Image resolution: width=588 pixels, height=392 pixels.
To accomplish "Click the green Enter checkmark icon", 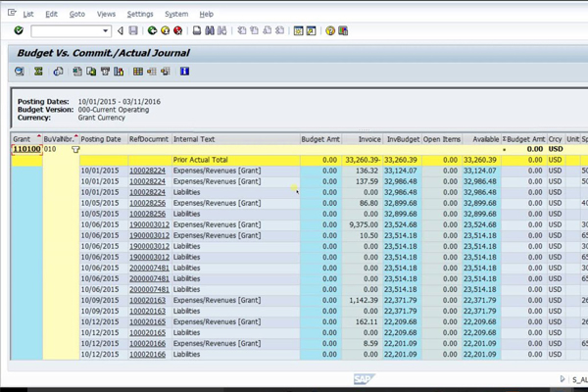I will 19,30.
